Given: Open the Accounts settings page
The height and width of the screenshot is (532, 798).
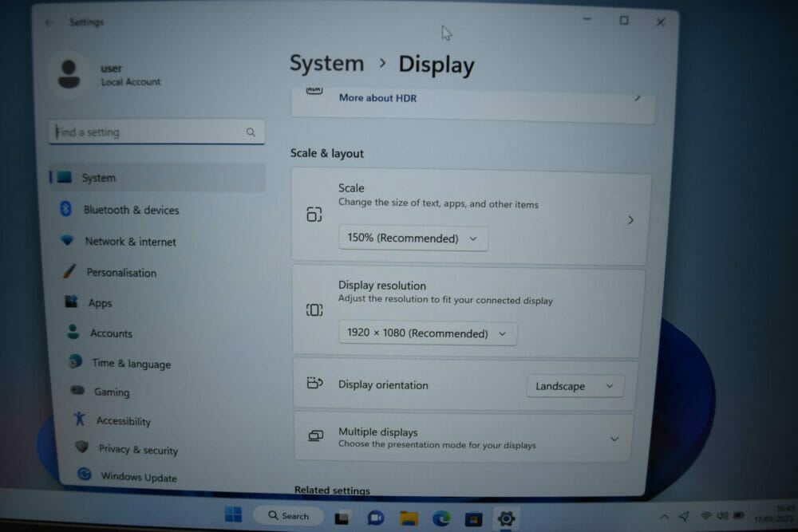Looking at the screenshot, I should [x=111, y=333].
